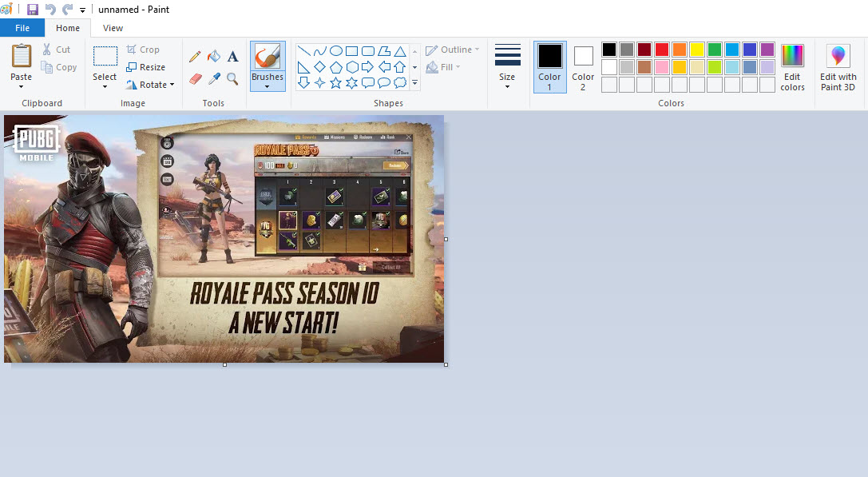Pick the pink color swatch

(661, 67)
